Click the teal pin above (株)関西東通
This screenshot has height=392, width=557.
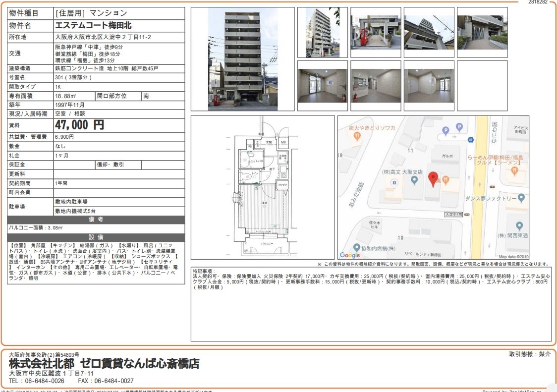[519, 225]
